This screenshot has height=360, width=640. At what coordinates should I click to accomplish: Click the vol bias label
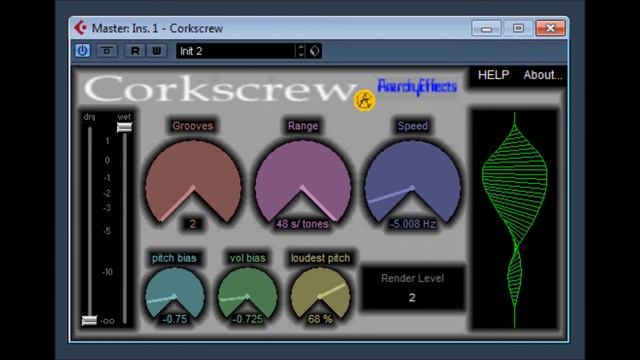tap(248, 258)
